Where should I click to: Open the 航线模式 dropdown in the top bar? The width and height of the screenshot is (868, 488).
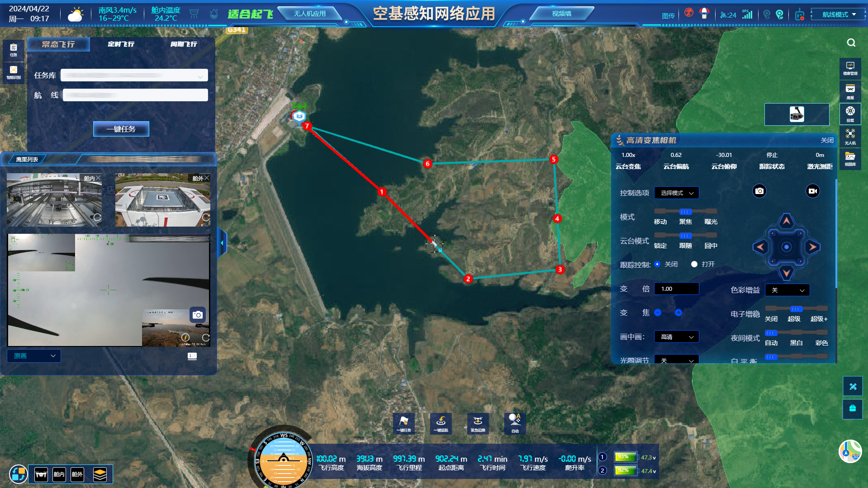coord(838,14)
